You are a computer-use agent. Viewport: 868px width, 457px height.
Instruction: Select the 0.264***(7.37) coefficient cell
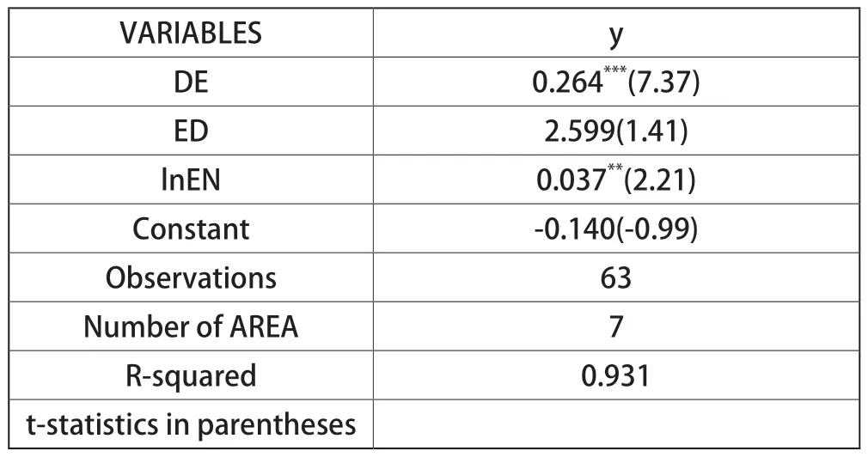pyautogui.click(x=616, y=82)
